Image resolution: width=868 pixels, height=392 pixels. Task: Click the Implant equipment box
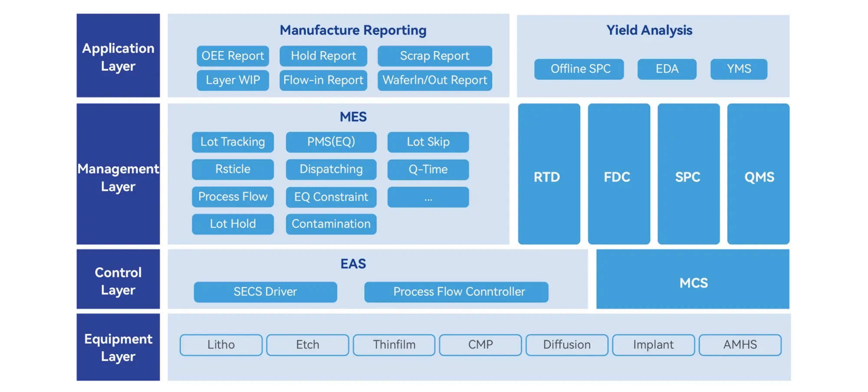(653, 345)
